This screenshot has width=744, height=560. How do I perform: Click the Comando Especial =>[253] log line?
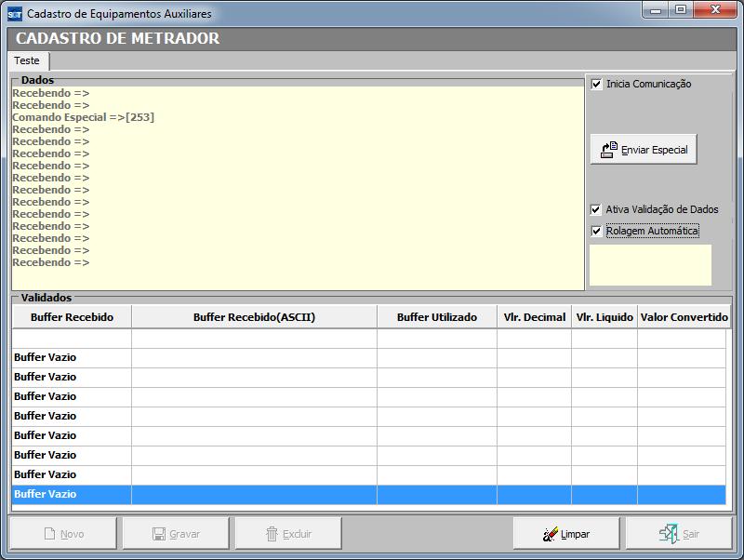tap(83, 117)
